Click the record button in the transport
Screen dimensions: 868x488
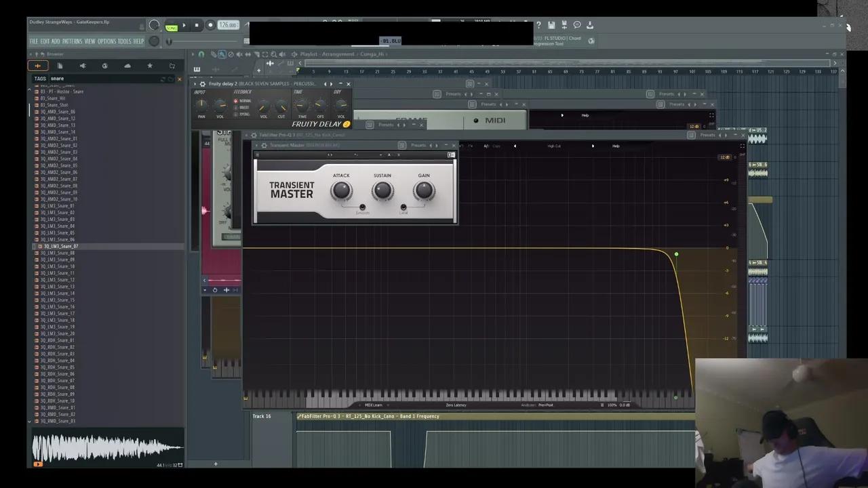tap(210, 25)
